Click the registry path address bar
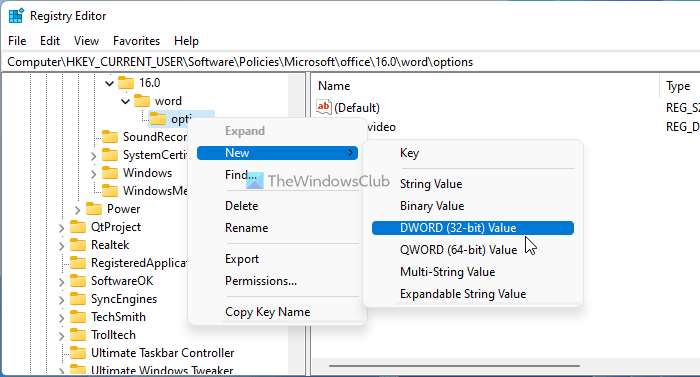700x377 pixels. [350, 62]
